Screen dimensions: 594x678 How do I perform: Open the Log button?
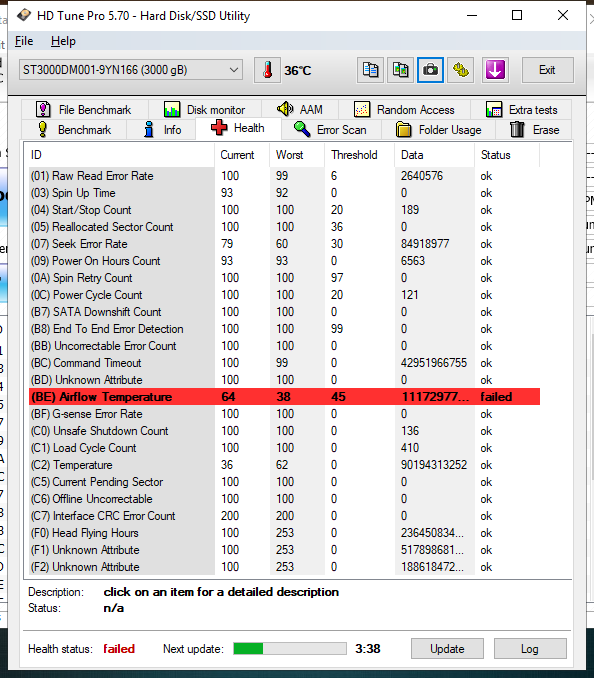pyautogui.click(x=530, y=649)
